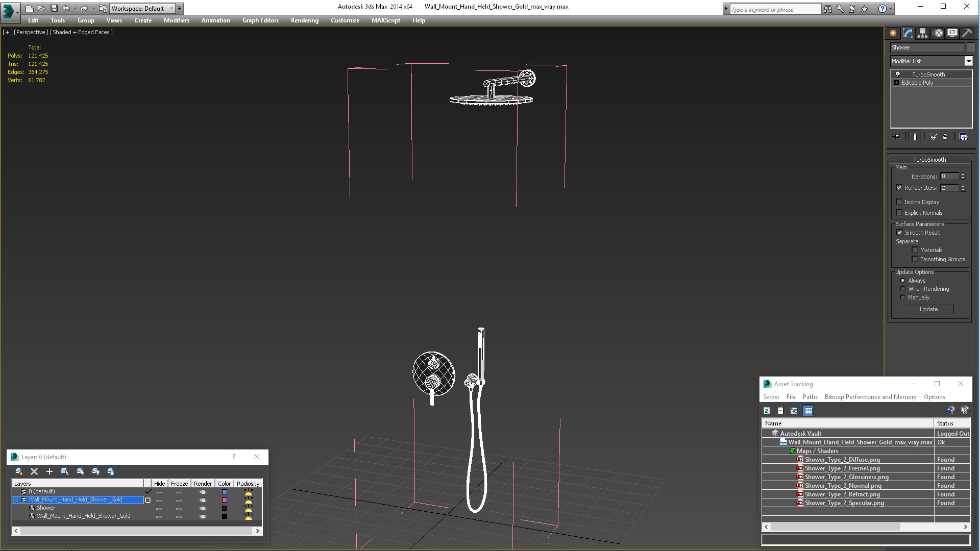980x551 pixels.
Task: Open the Modifier List dropdown
Action: point(968,61)
